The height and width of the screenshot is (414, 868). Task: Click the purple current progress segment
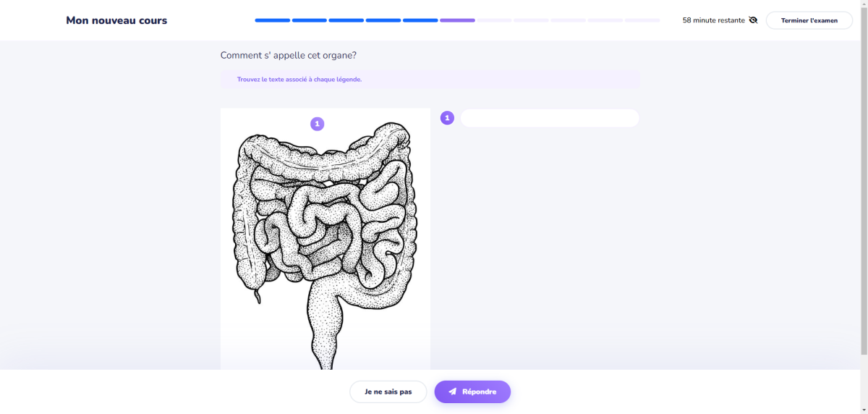[457, 20]
